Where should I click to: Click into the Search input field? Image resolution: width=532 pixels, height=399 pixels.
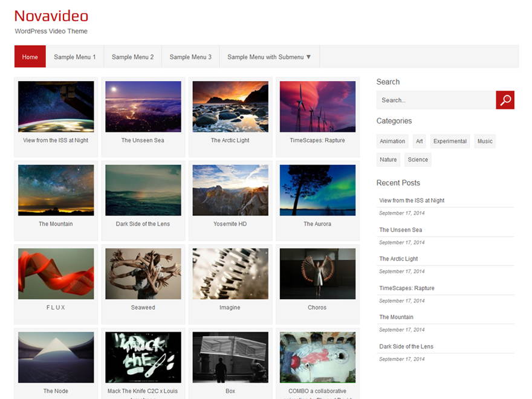435,100
